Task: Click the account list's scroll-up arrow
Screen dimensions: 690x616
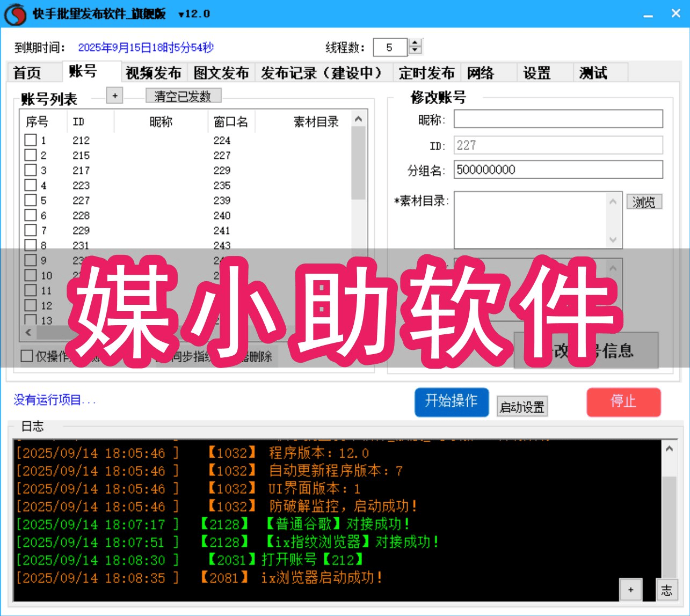Action: click(x=359, y=119)
